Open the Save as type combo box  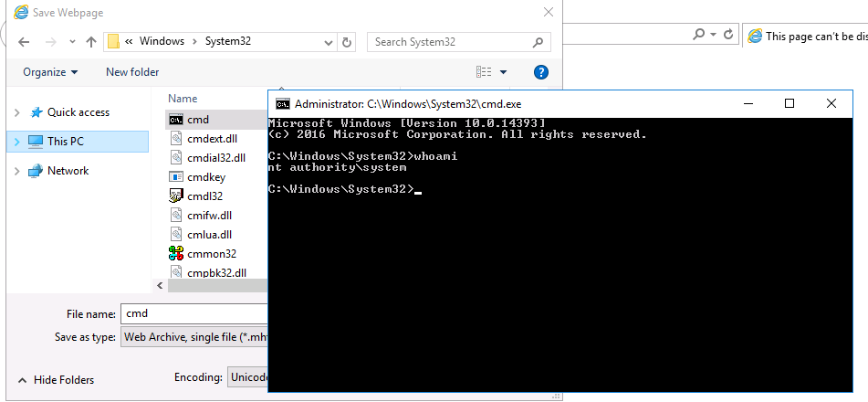click(194, 336)
